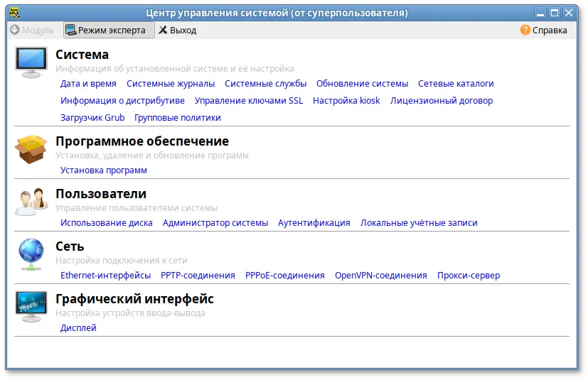Open Дисплей settings
The height and width of the screenshot is (380, 588).
click(78, 328)
